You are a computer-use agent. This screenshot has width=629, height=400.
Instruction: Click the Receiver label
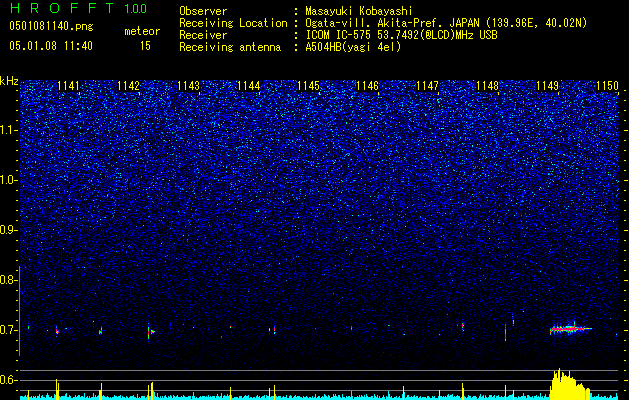pyautogui.click(x=203, y=35)
